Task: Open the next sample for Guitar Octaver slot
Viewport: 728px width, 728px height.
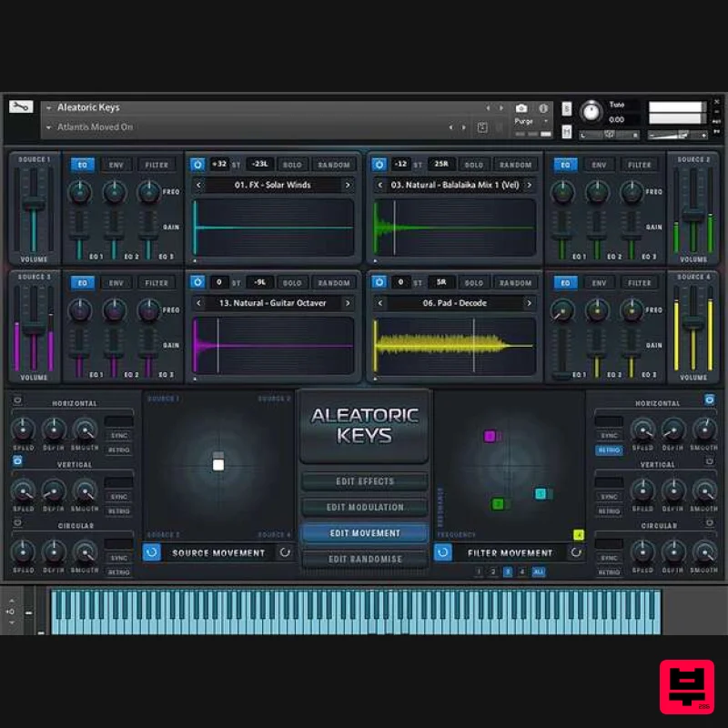Action: (x=347, y=303)
